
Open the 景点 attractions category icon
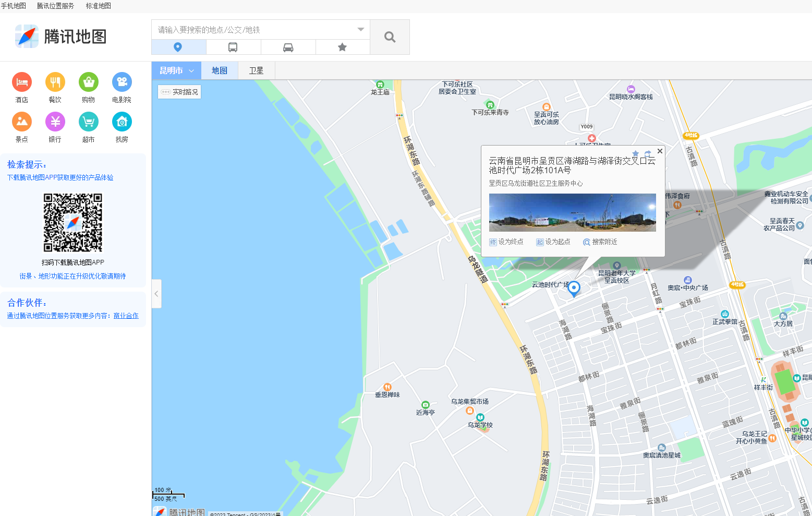tap(22, 122)
